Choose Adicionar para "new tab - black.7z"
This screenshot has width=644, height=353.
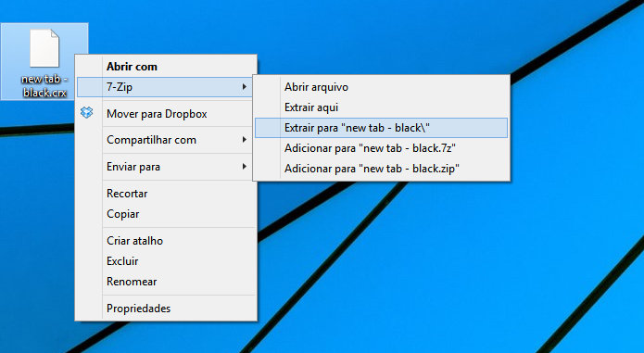click(x=381, y=148)
